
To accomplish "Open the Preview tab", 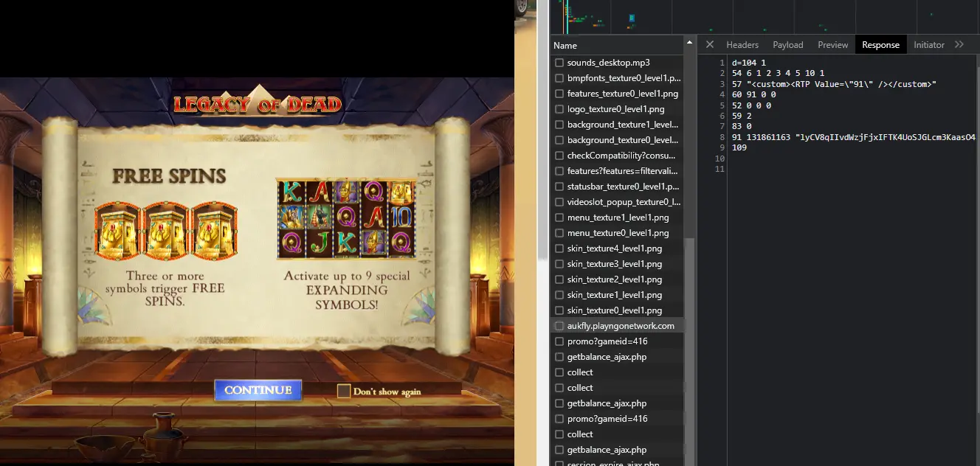I will pyautogui.click(x=833, y=45).
